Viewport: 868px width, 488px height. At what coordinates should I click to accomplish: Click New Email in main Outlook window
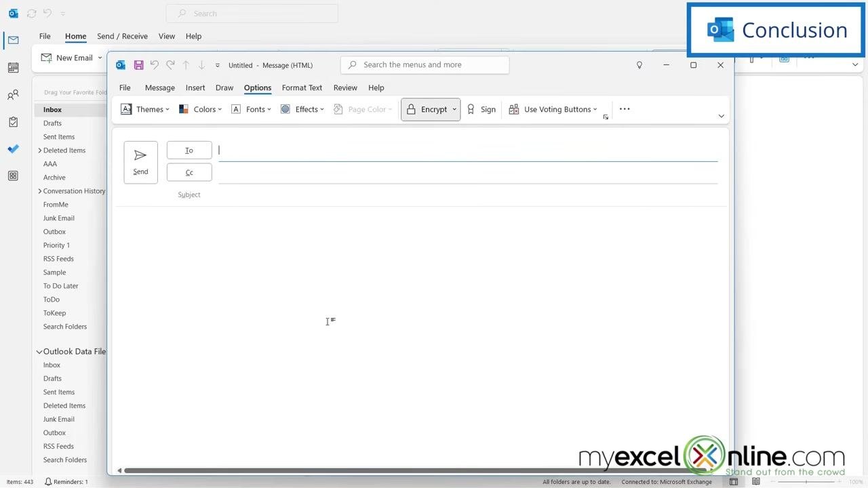pyautogui.click(x=67, y=58)
